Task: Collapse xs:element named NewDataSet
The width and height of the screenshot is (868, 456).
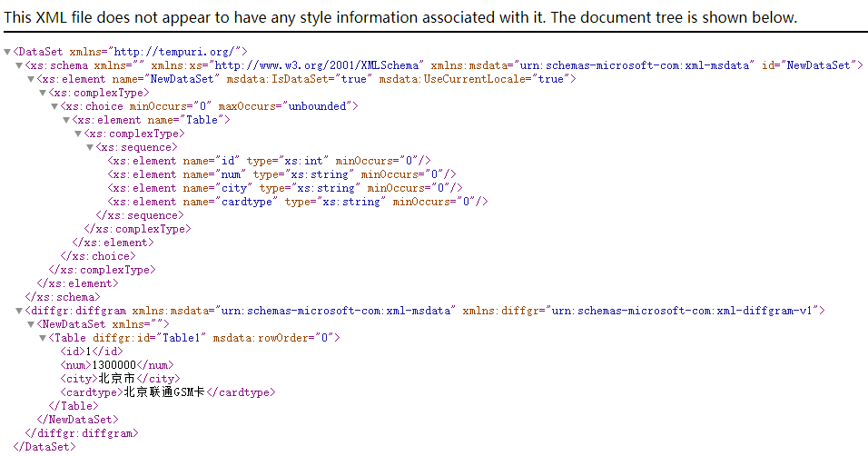Action: tap(32, 80)
